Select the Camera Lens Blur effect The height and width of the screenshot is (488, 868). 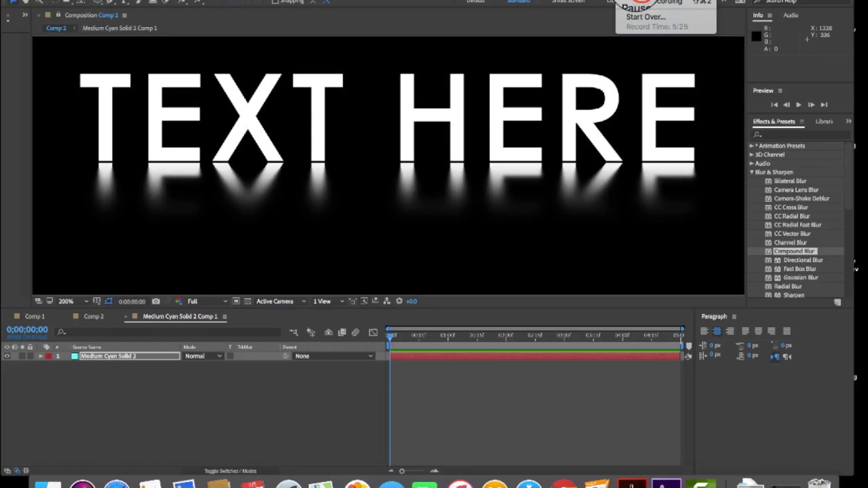coord(796,190)
